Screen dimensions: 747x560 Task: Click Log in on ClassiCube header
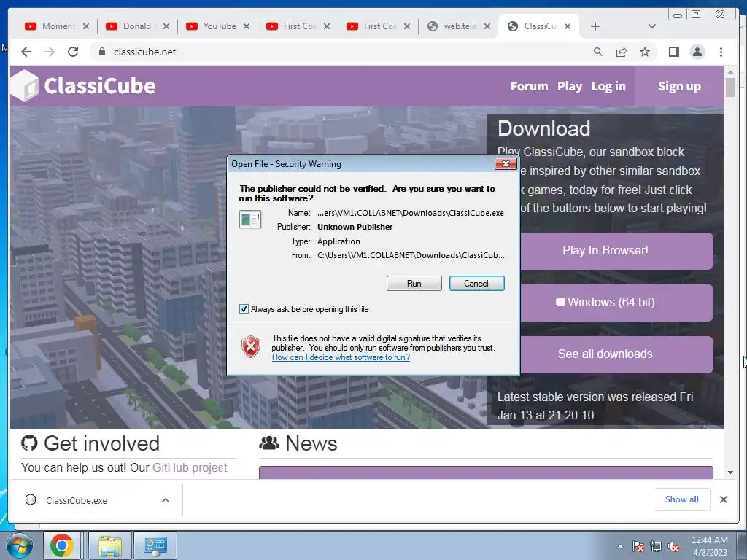coord(608,86)
